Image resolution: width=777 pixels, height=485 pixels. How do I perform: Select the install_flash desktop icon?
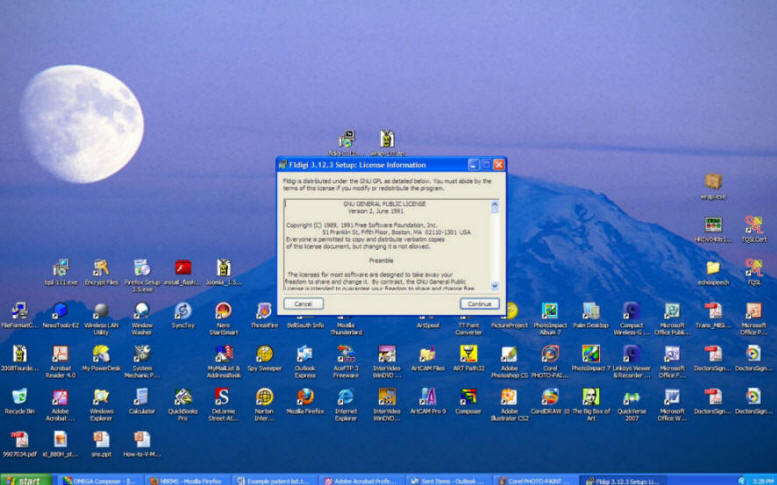point(183,272)
